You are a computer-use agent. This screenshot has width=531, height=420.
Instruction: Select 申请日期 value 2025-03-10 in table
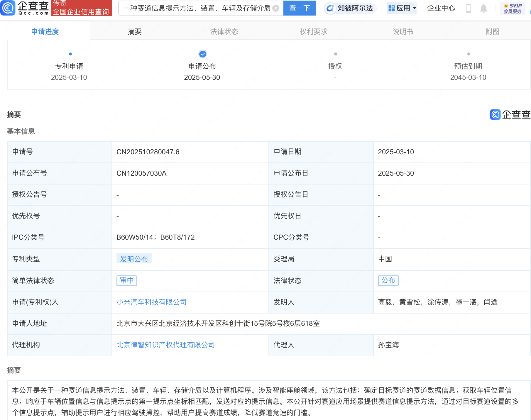396,152
